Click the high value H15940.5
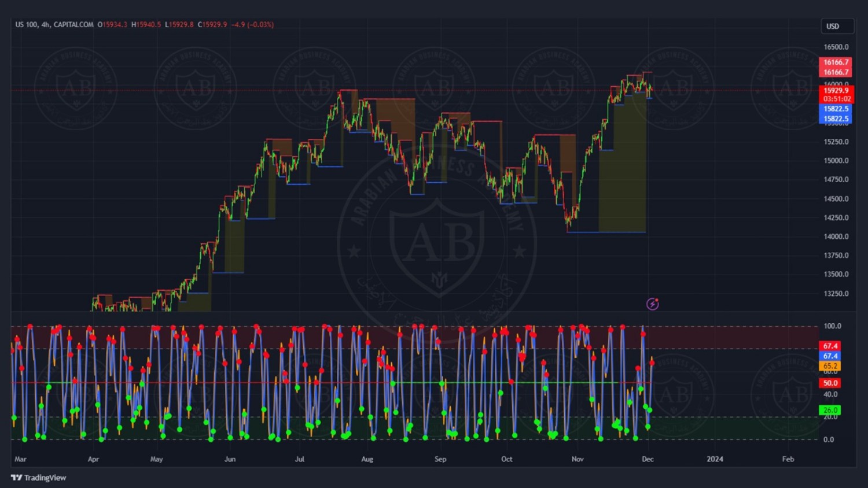The width and height of the screenshot is (868, 488). [146, 25]
